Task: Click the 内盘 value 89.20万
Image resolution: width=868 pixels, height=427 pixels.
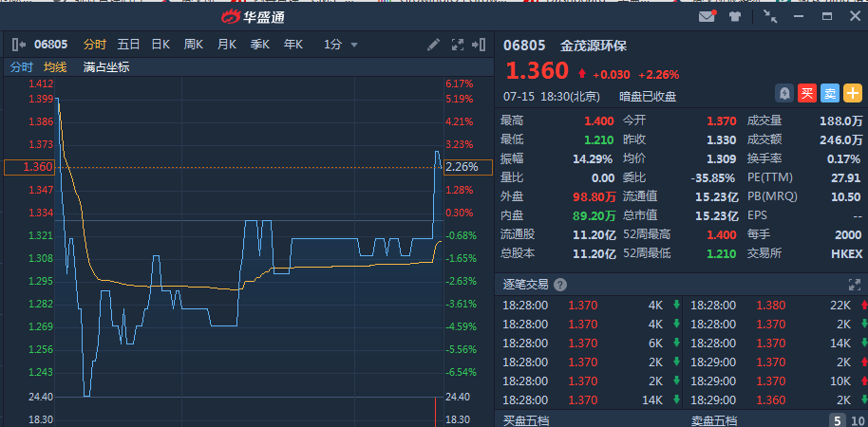Action: pyautogui.click(x=595, y=215)
